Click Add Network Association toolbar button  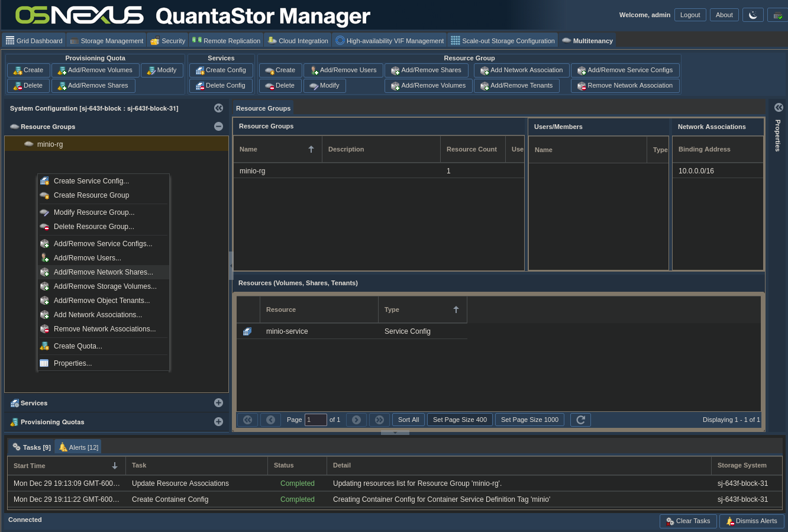coord(521,70)
